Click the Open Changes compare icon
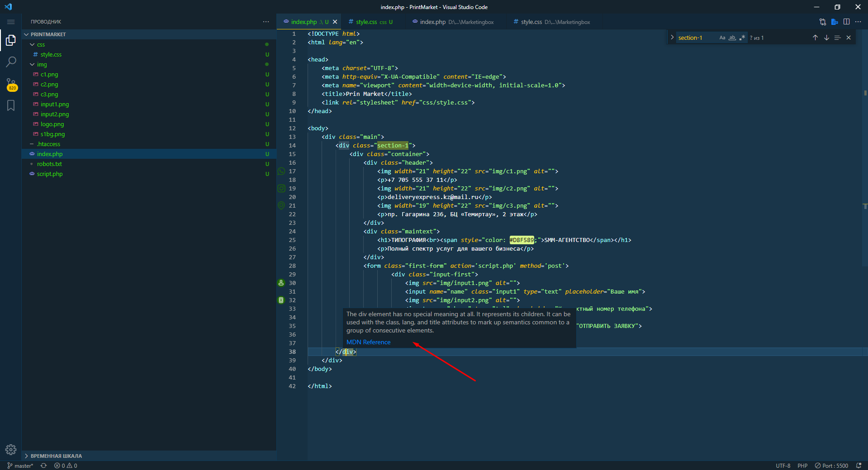Image resolution: width=868 pixels, height=470 pixels. point(822,22)
